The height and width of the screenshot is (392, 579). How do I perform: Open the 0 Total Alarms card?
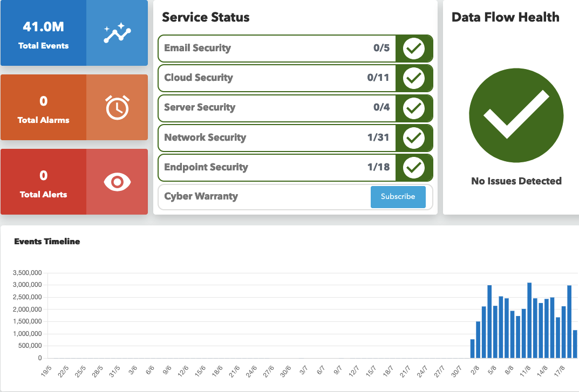[x=74, y=107]
